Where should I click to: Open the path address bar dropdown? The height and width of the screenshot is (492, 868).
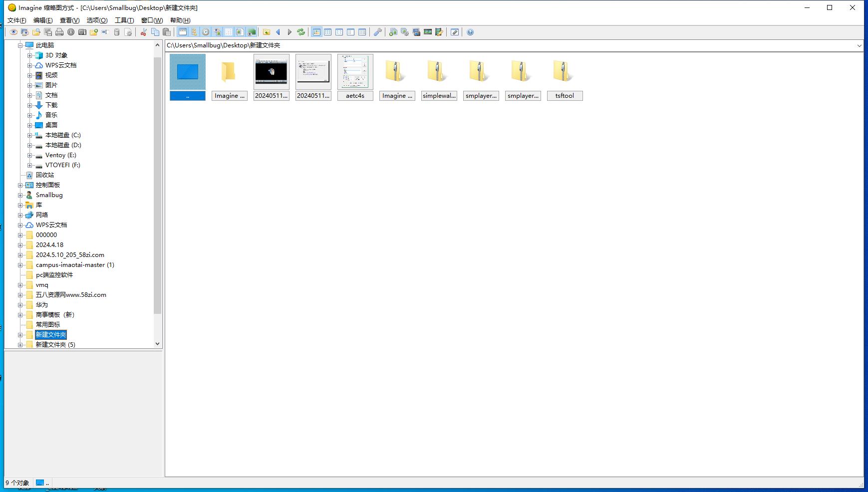click(859, 45)
